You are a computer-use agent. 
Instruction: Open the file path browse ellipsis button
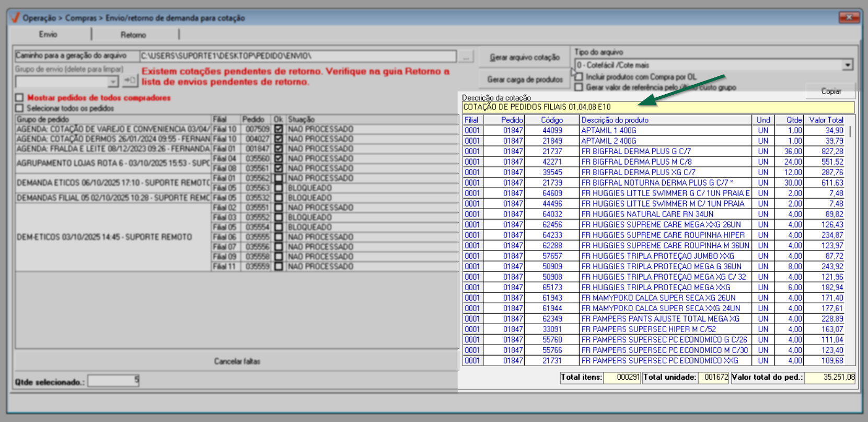[x=466, y=56]
